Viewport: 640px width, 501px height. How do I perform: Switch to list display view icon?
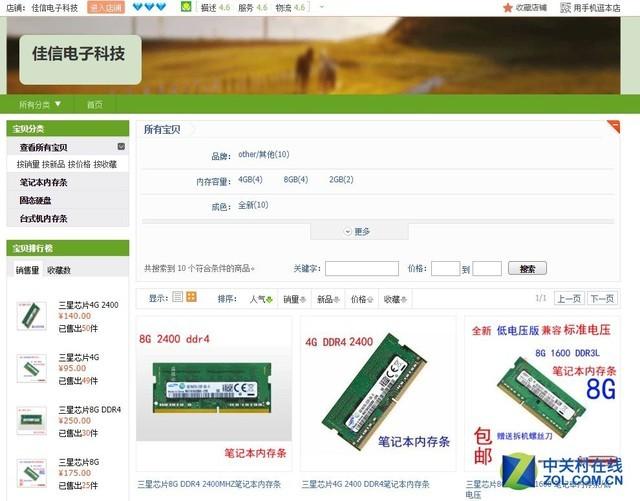point(178,297)
